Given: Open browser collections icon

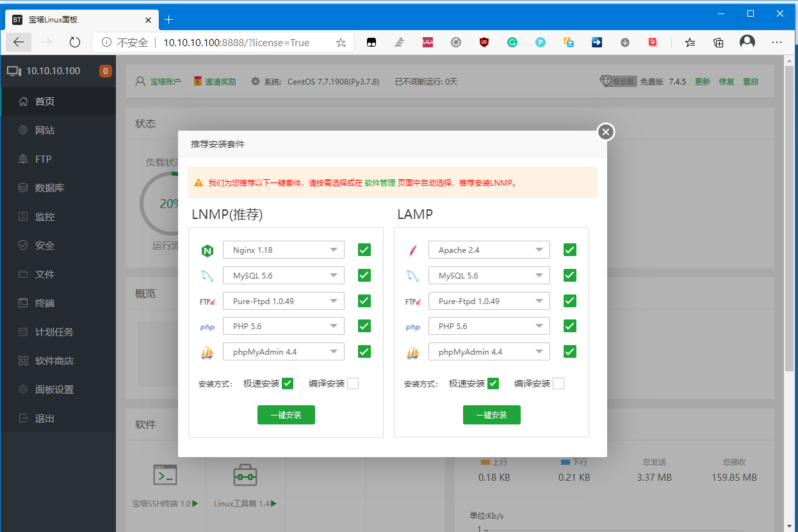Looking at the screenshot, I should point(719,42).
